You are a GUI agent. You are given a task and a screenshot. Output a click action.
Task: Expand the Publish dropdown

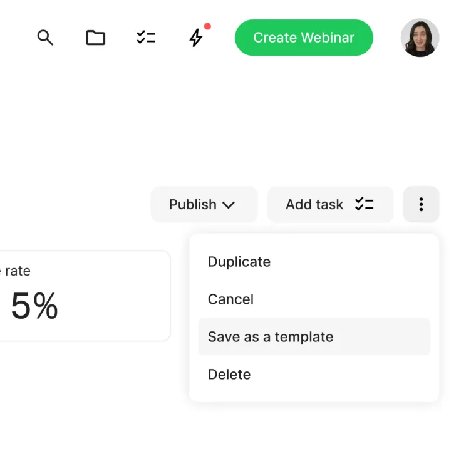pos(204,204)
